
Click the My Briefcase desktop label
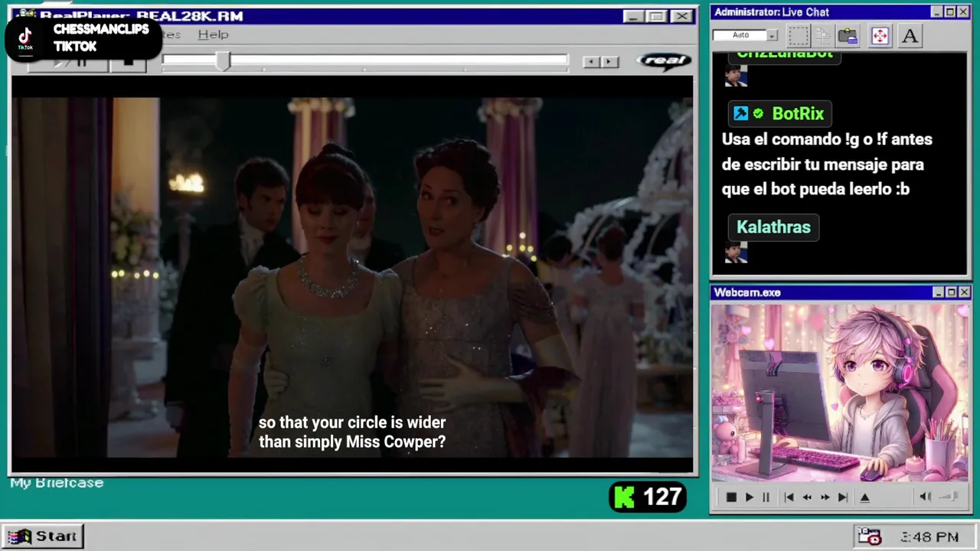pos(57,483)
